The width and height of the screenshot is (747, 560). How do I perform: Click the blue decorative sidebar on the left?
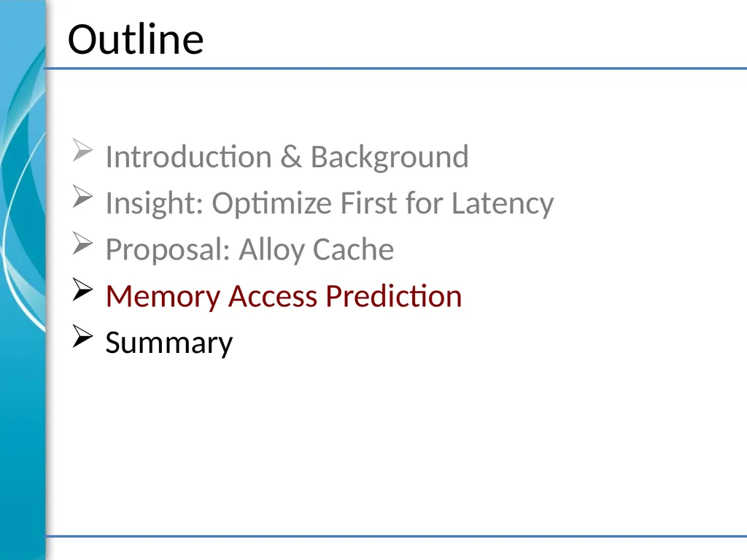(23, 280)
